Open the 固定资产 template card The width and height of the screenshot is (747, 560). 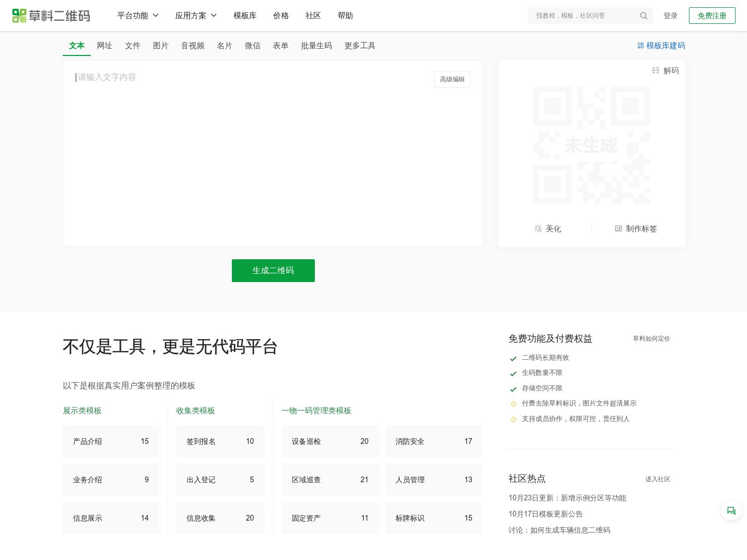tap(330, 518)
